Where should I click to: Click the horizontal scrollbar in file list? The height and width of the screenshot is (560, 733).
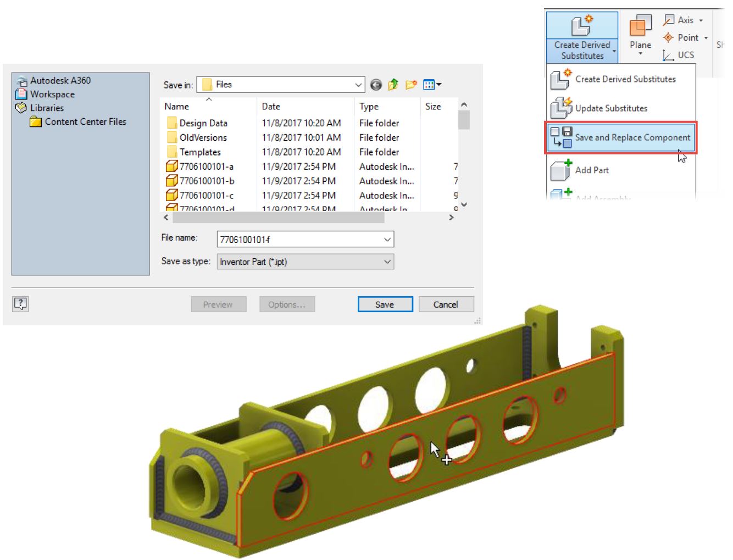click(278, 218)
